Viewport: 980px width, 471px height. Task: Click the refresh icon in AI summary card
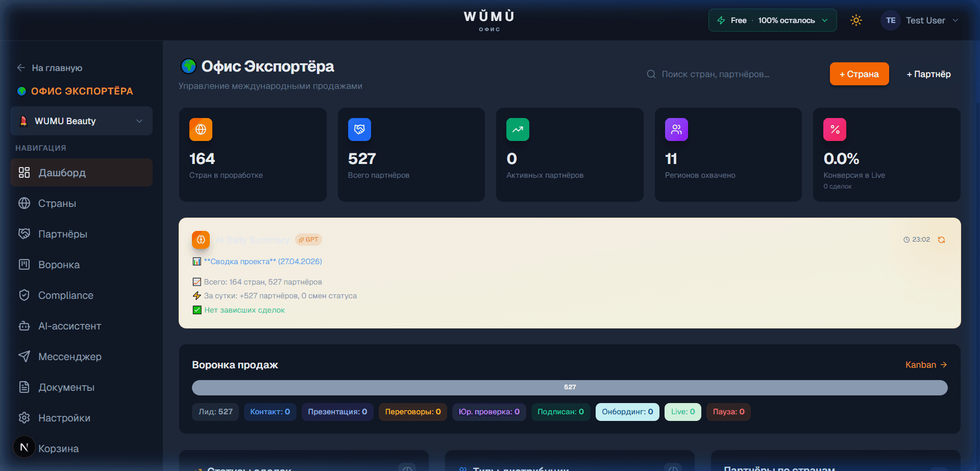point(941,240)
